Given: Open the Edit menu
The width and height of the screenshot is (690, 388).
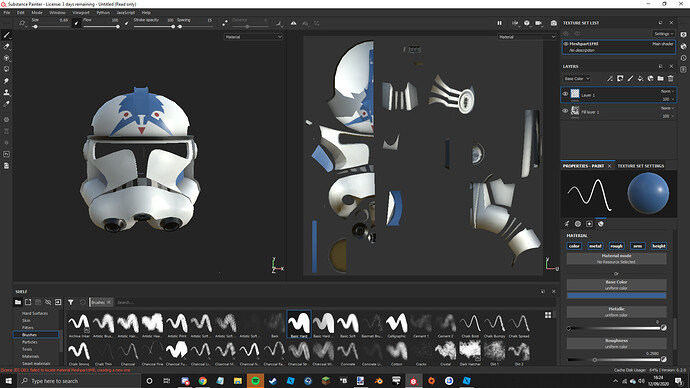Looking at the screenshot, I should coord(21,13).
